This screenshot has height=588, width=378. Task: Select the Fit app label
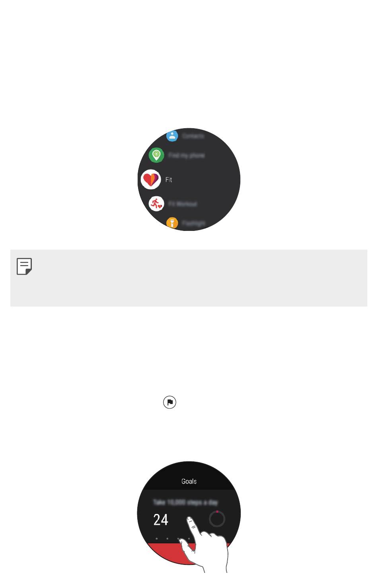(x=169, y=180)
